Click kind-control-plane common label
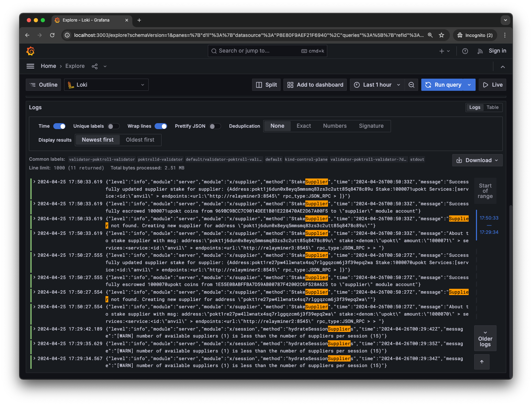532x405 pixels. [x=306, y=159]
